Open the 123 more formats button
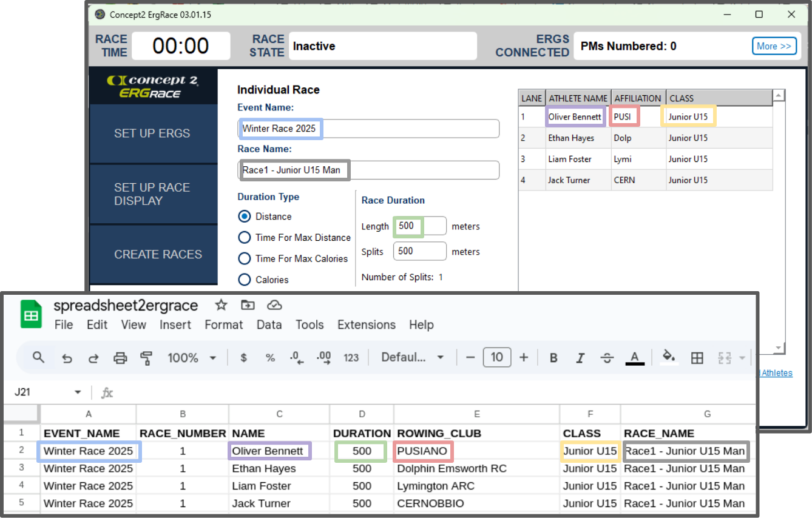The height and width of the screenshot is (518, 812). pos(351,358)
